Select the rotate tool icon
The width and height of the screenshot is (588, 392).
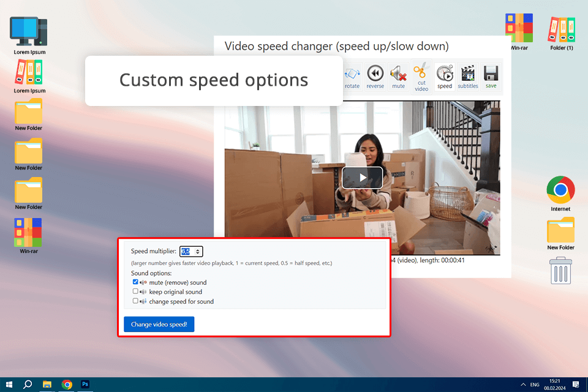(352, 77)
